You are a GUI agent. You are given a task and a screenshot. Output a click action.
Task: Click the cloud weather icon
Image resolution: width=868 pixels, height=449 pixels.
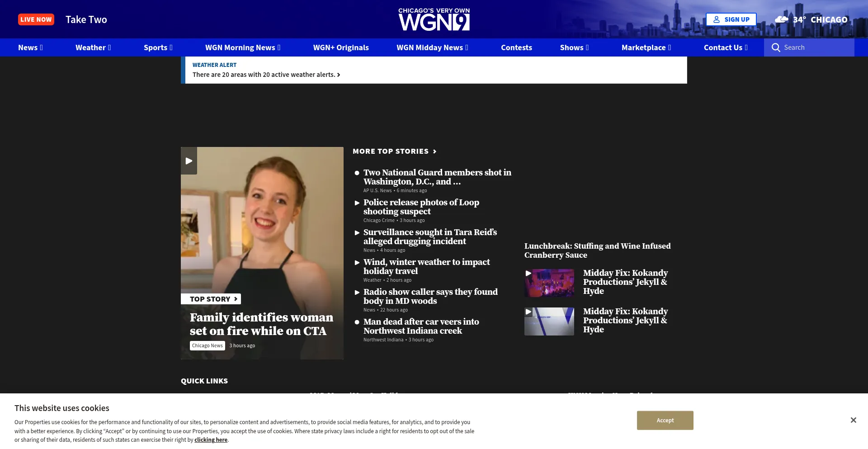pyautogui.click(x=781, y=19)
